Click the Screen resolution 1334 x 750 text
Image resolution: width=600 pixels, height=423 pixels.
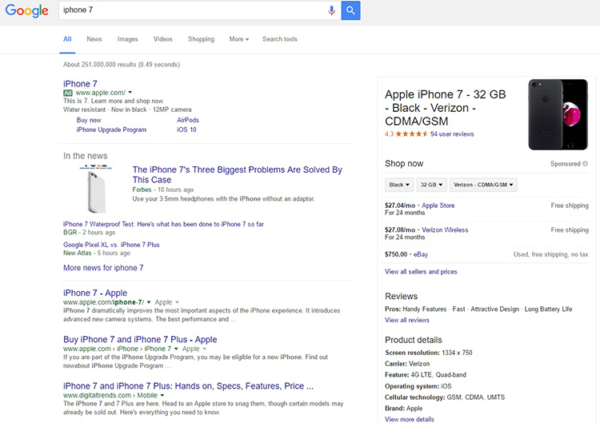(429, 353)
